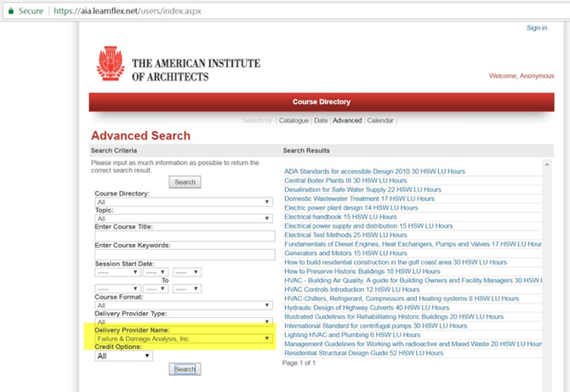Open the Course Directory banner
Image resolution: width=570 pixels, height=392 pixels.
point(322,102)
